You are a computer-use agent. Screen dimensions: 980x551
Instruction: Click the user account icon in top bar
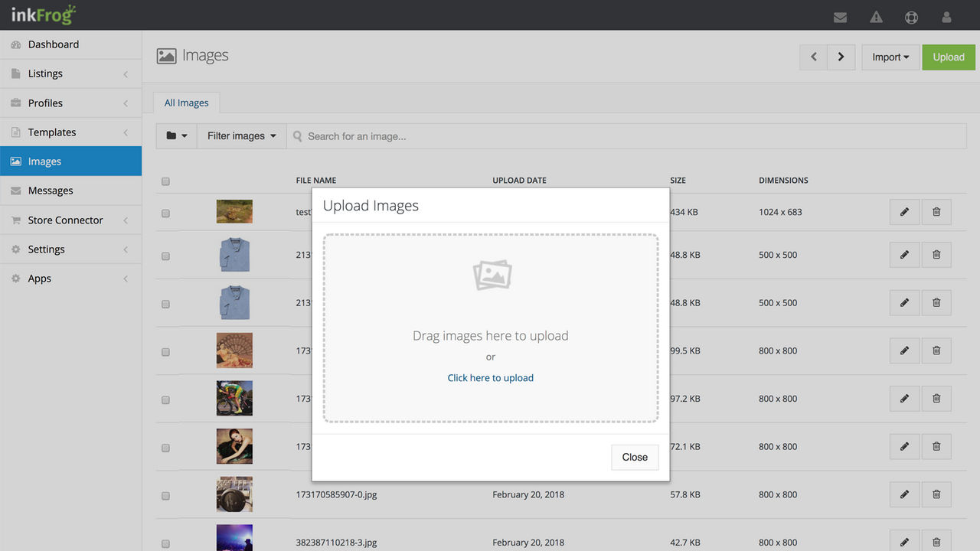coord(946,17)
